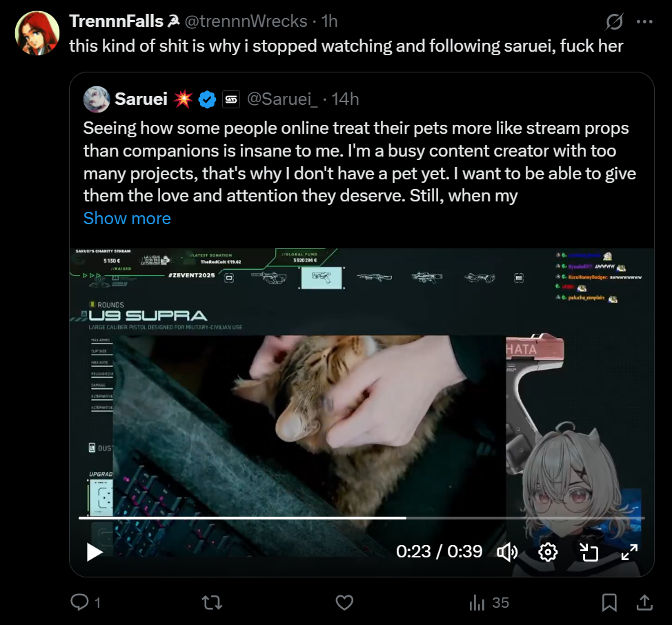The width and height of the screenshot is (672, 625).
Task: Open view analytics bar chart icon
Action: pos(477,603)
